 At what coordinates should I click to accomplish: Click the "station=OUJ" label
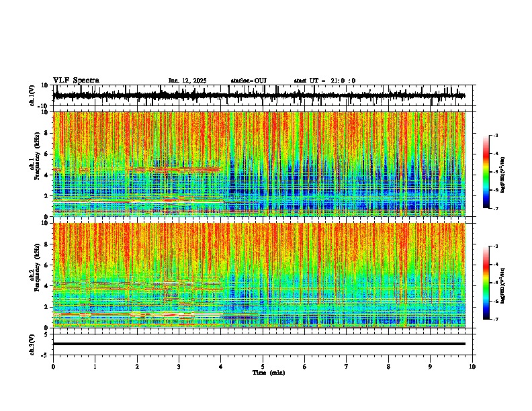tap(249, 81)
